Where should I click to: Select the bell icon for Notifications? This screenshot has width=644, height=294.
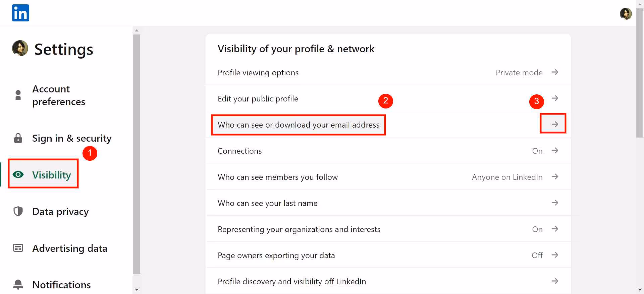[17, 284]
